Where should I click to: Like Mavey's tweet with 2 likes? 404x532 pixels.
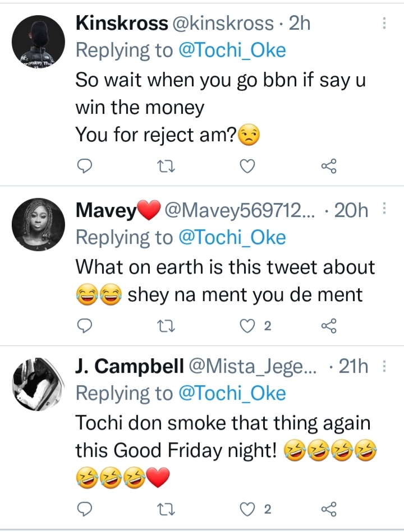[x=247, y=326]
